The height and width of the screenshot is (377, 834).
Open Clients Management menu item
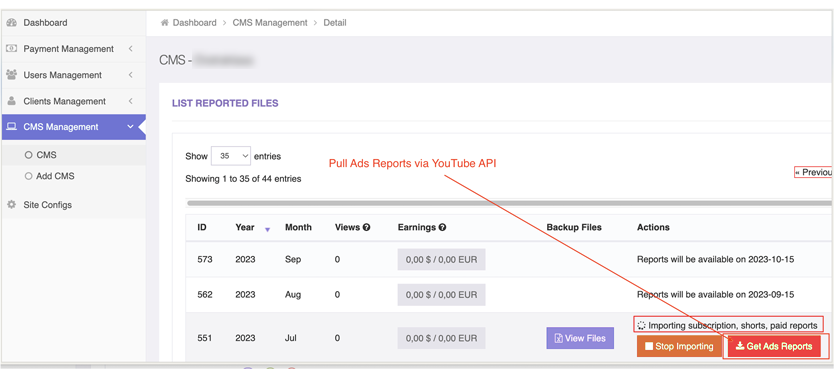point(73,101)
